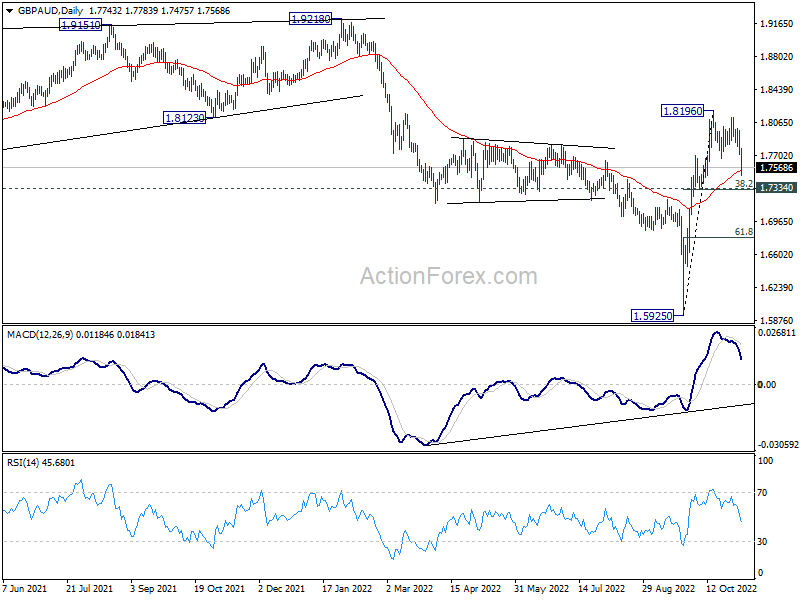Click the 1.84390 price axis value
This screenshot has height=600, width=800.
[x=776, y=90]
